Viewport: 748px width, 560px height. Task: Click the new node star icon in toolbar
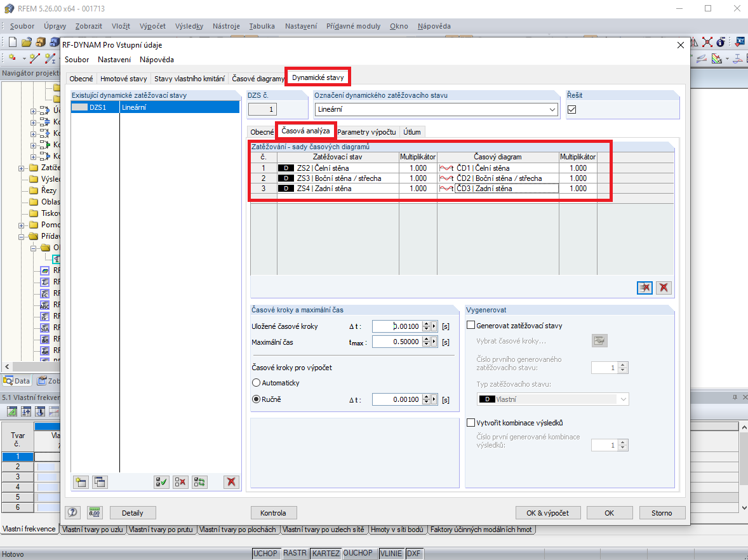[13, 58]
